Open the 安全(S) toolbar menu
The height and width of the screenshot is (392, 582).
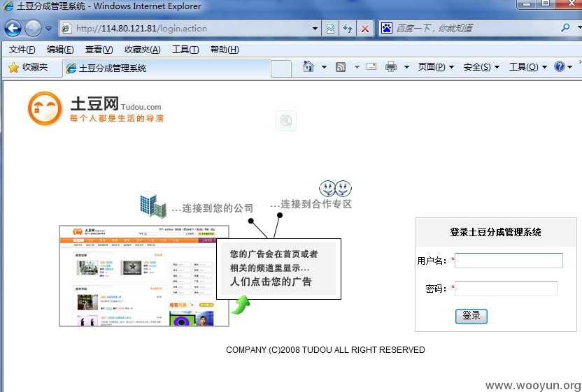click(x=481, y=67)
